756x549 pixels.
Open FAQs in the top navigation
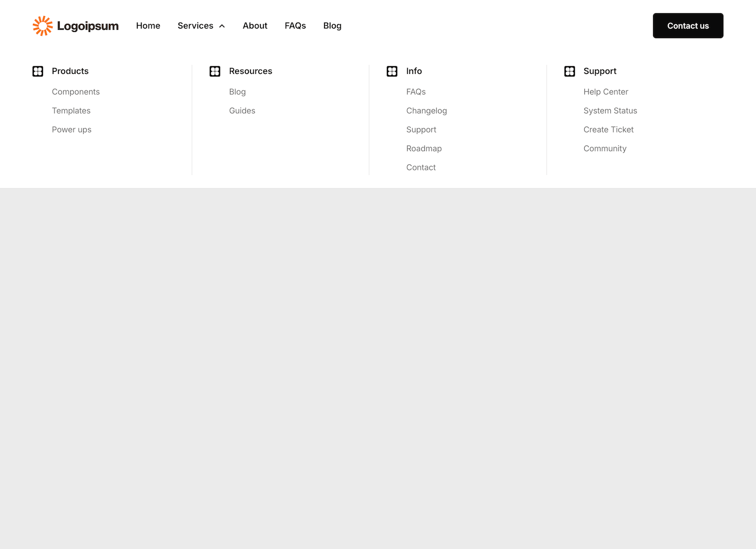[x=295, y=26]
